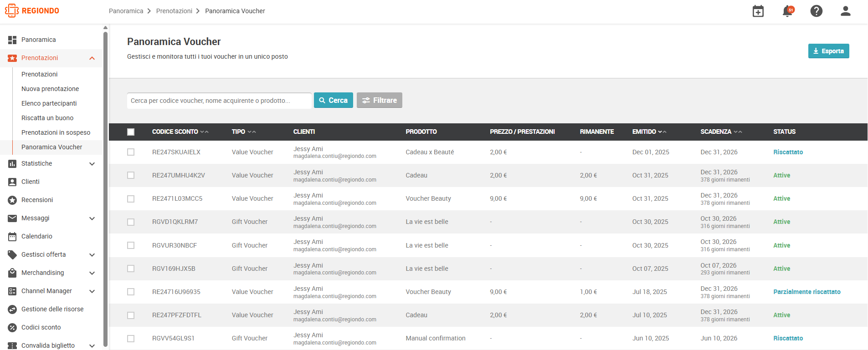Expand the Channel Manager chevron
Viewport: 868px width, 350px height.
pyautogui.click(x=92, y=291)
